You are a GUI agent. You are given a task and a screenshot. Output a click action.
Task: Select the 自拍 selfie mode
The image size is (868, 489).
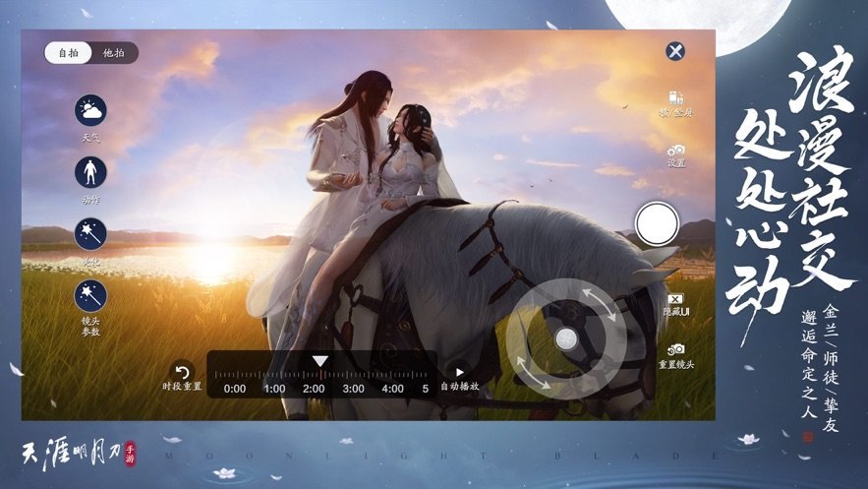[x=69, y=53]
